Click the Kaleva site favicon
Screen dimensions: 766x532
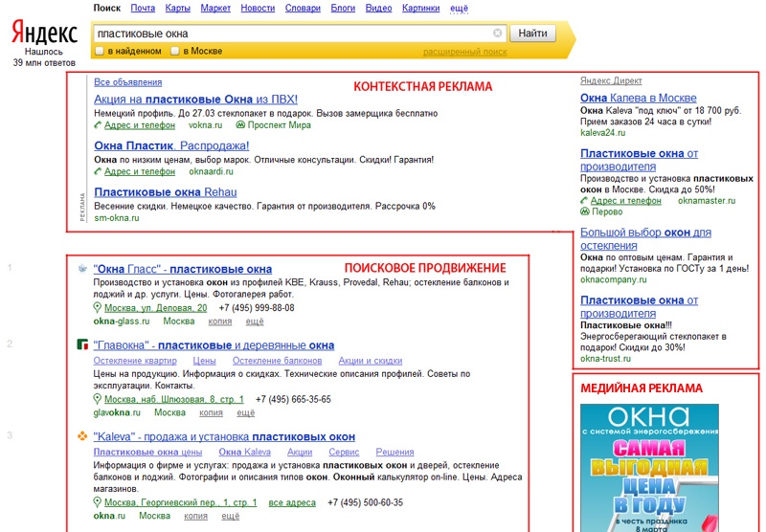click(82, 435)
